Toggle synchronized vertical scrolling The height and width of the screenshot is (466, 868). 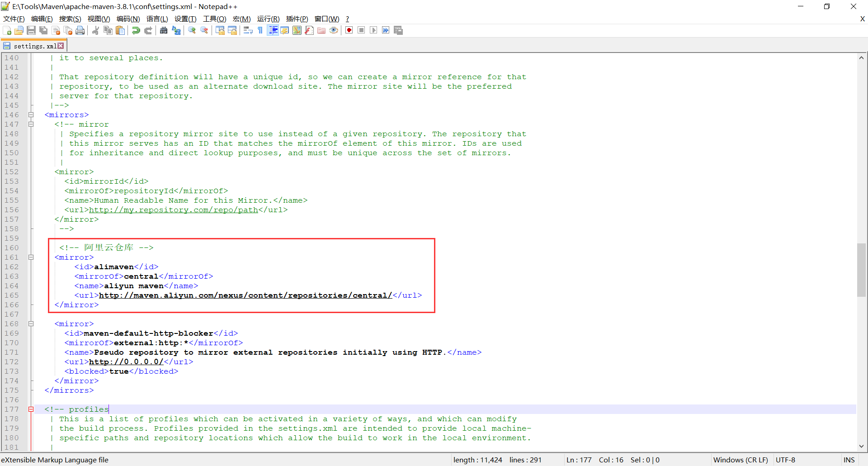220,30
